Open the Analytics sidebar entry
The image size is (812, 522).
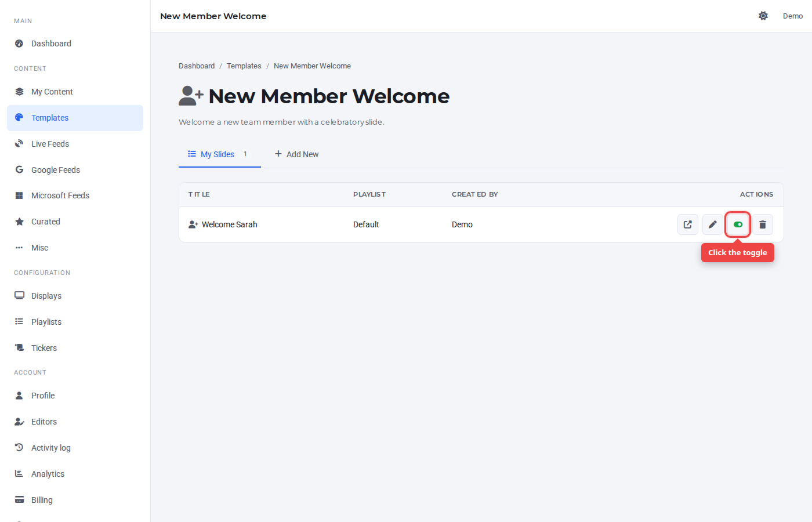click(75, 474)
